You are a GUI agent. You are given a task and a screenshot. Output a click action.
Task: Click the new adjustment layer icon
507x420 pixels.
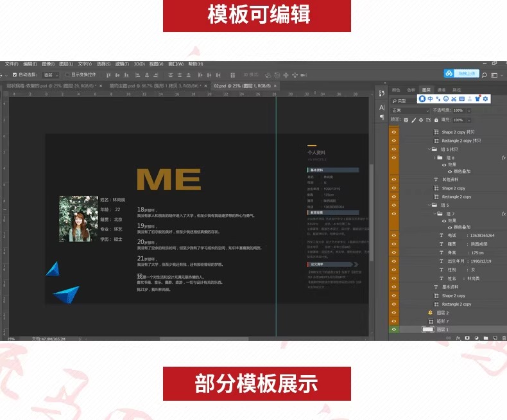tap(476, 338)
